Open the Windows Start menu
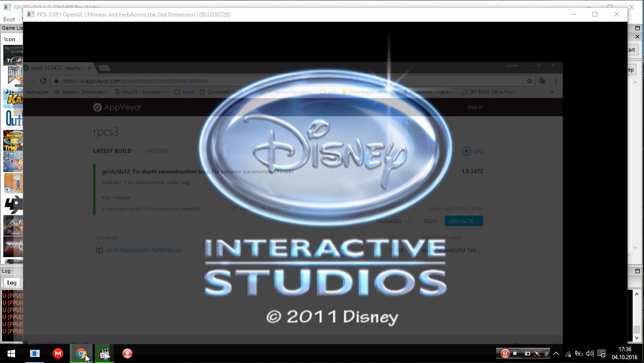Screen dimensions: 644x363 coord(11,354)
